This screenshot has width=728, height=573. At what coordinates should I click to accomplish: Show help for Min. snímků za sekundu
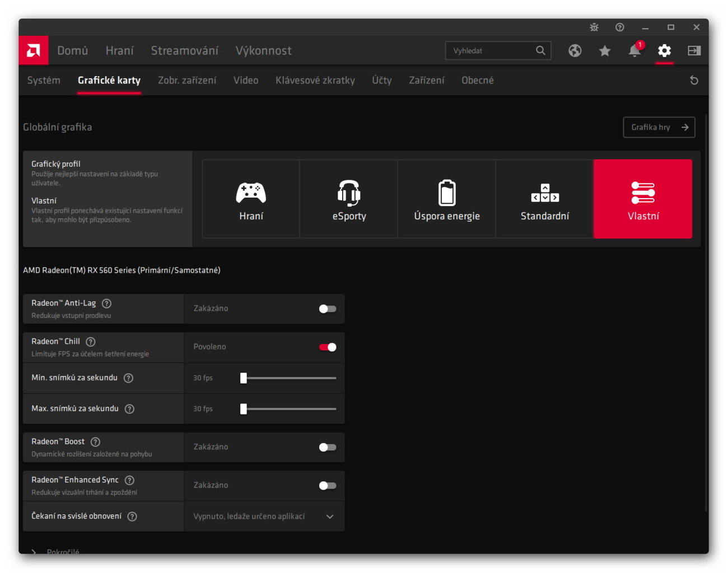tap(128, 378)
